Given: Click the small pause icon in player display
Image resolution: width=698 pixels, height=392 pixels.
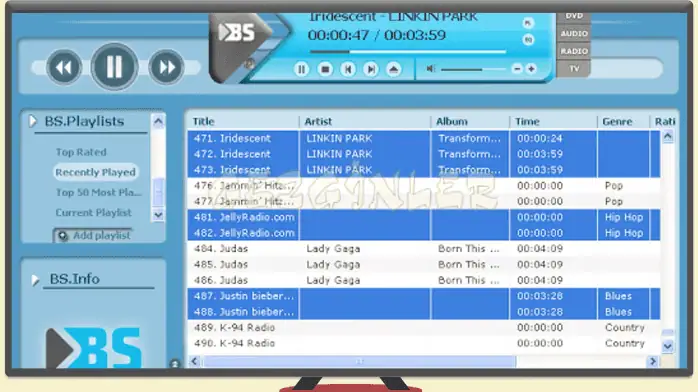Looking at the screenshot, I should click(301, 69).
